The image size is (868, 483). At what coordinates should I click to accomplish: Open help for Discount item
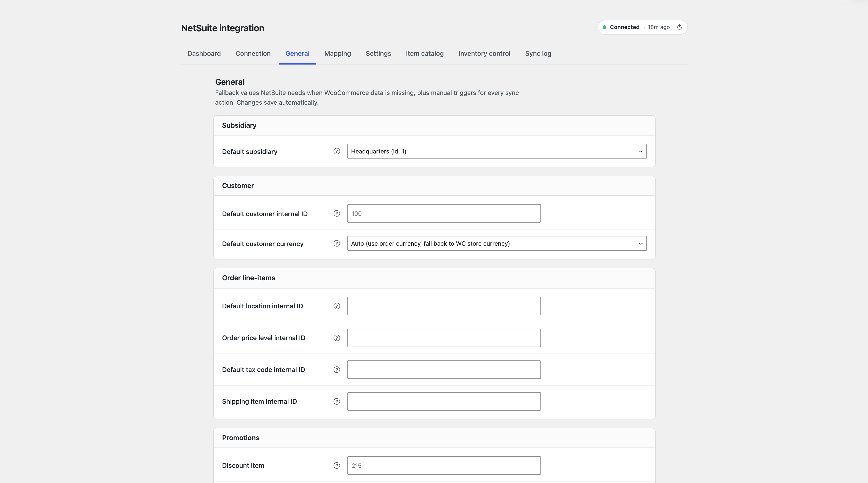click(x=337, y=465)
